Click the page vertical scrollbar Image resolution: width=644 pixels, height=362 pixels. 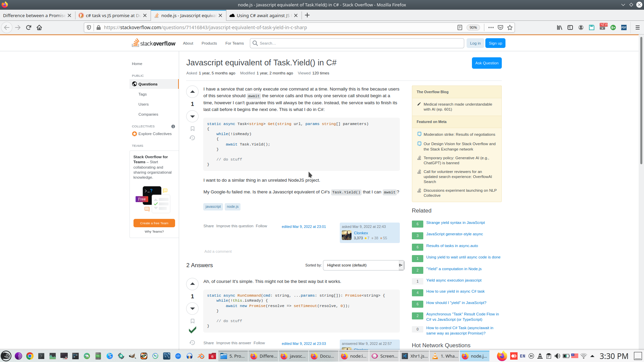641,101
